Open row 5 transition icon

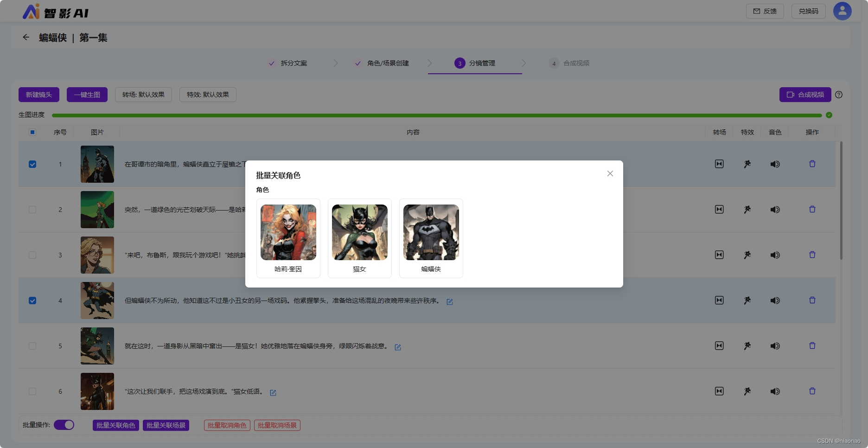click(x=719, y=346)
